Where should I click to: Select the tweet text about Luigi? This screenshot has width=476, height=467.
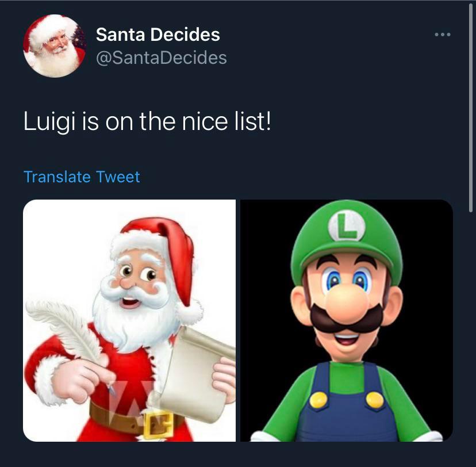click(x=148, y=121)
